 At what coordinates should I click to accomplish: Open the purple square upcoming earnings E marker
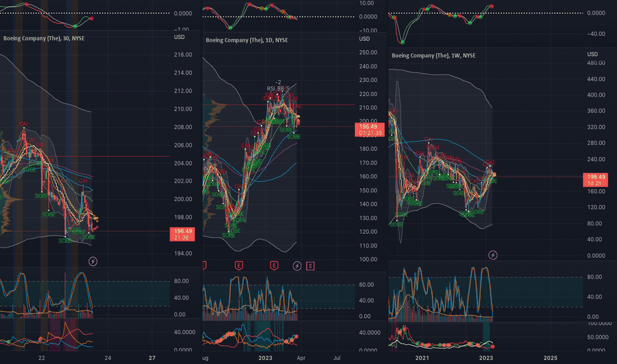310,266
